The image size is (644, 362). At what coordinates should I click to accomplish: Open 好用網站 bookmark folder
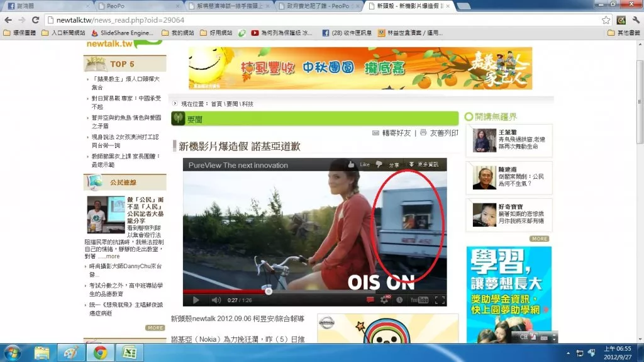point(216,33)
